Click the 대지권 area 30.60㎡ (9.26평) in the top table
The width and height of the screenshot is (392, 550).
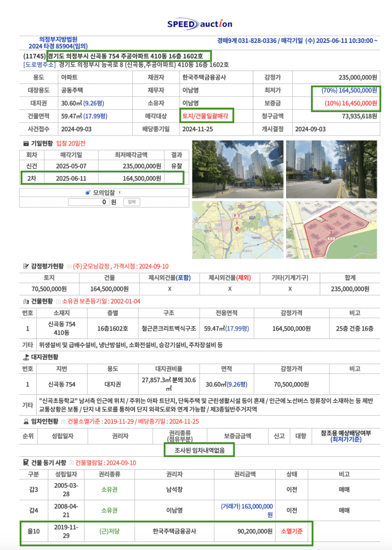point(82,103)
